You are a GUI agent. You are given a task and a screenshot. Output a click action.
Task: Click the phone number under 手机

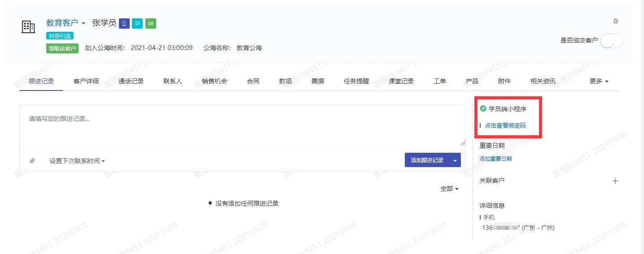[x=518, y=228]
